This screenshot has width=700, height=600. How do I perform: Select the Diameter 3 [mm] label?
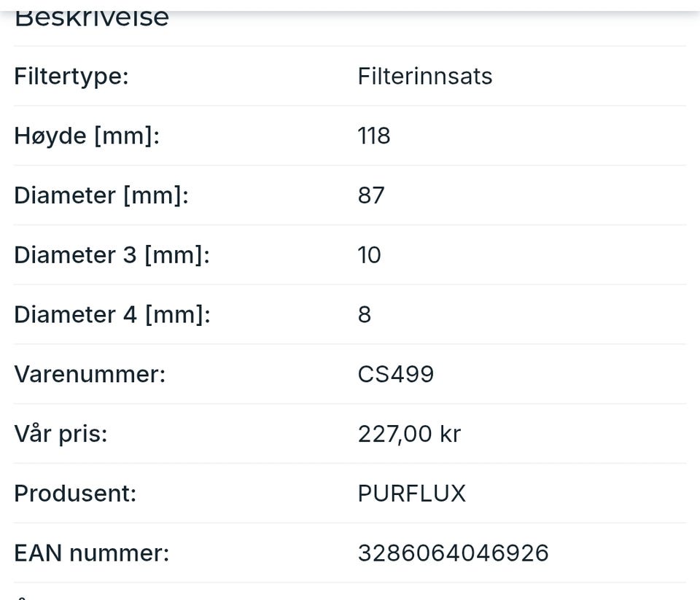click(112, 255)
